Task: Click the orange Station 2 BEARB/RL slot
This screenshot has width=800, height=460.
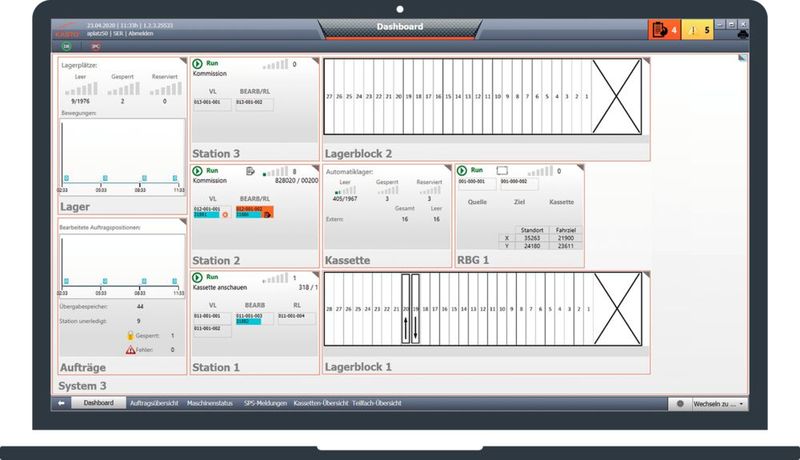Action: click(254, 212)
